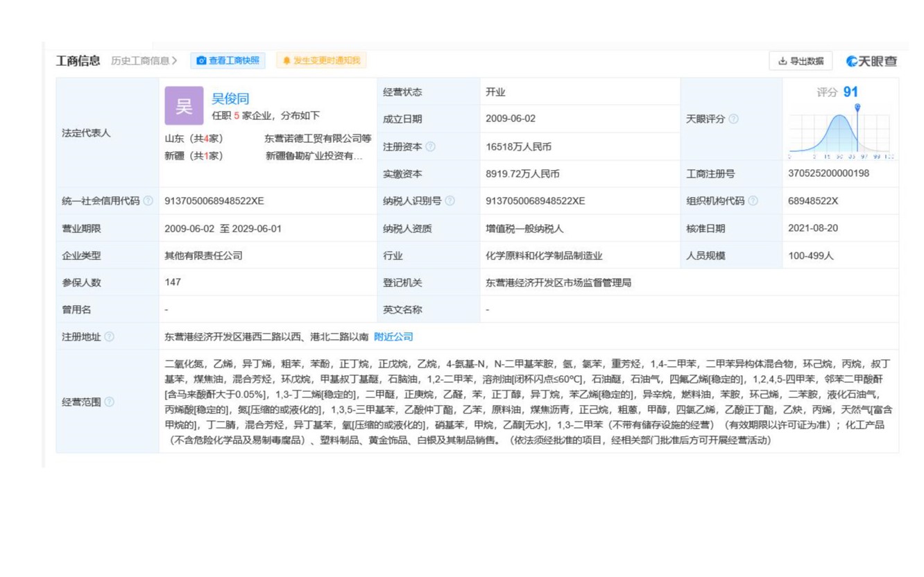The height and width of the screenshot is (577, 924).
Task: Click the 工商信息 heading
Action: (78, 61)
